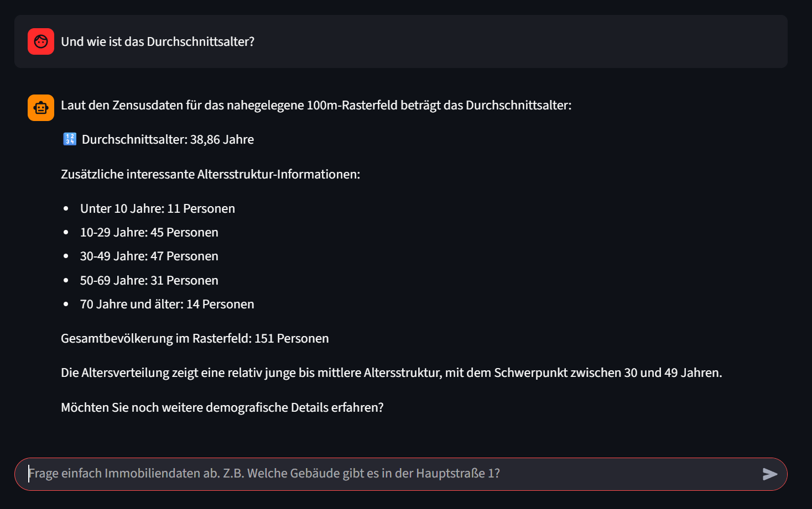This screenshot has width=812, height=509.
Task: Click the Altersstruktur-Informationen heading line
Action: coord(210,175)
